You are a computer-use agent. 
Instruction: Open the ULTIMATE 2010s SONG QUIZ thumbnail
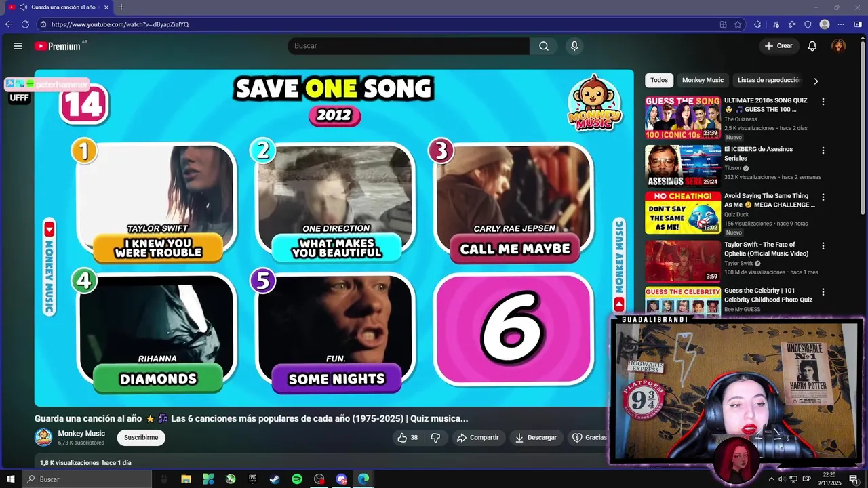pos(683,117)
